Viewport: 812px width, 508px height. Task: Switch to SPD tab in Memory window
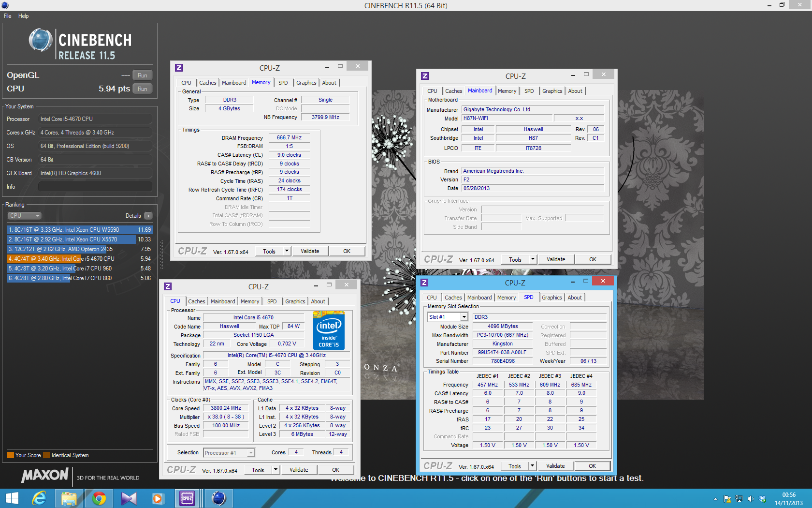283,83
